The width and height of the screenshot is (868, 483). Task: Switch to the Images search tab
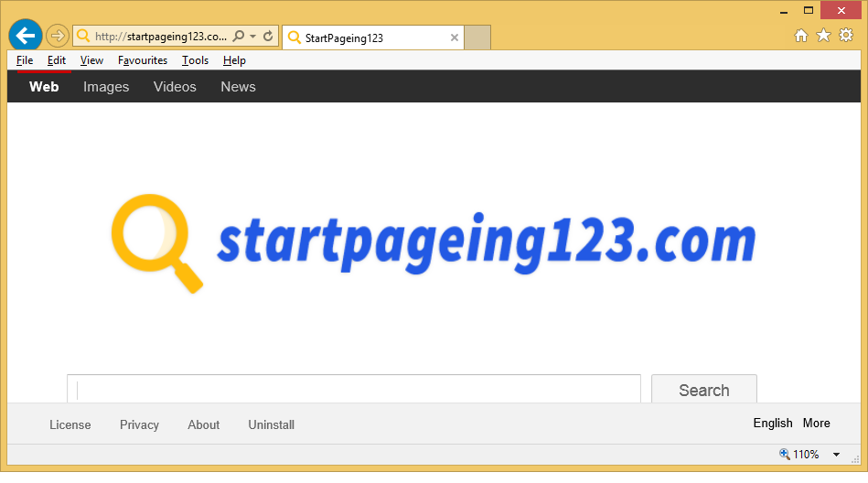point(106,87)
